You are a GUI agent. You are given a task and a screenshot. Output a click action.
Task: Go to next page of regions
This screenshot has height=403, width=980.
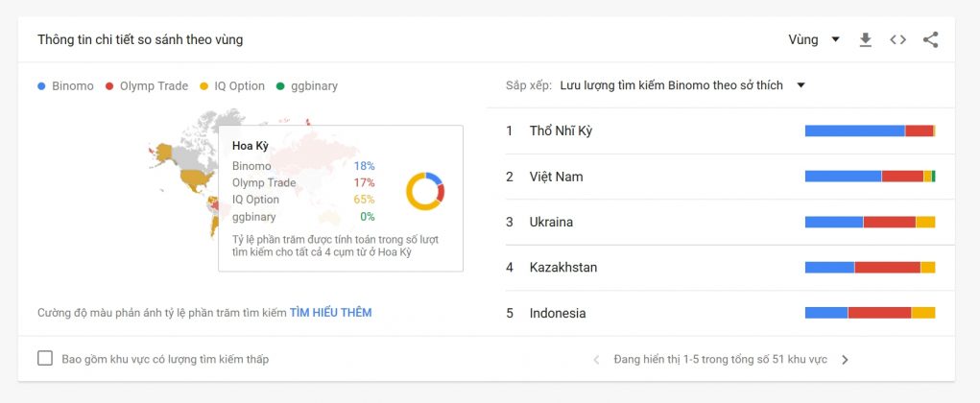point(845,360)
